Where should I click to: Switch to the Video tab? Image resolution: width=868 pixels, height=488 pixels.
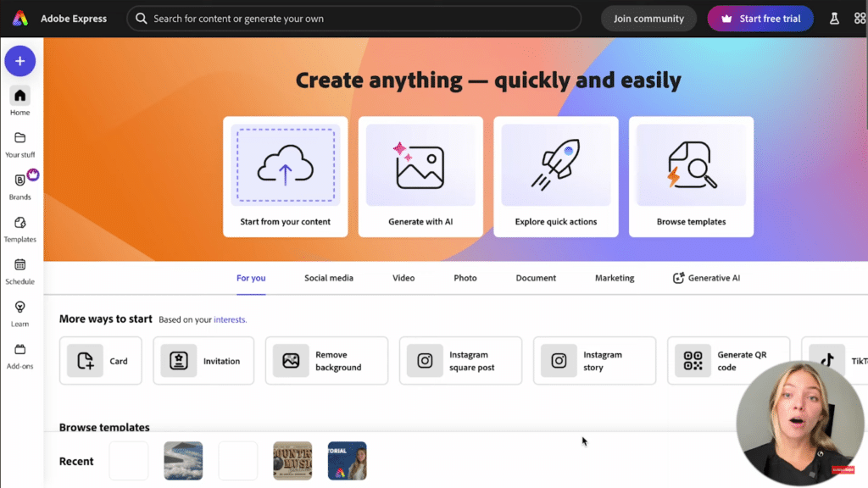(x=403, y=278)
